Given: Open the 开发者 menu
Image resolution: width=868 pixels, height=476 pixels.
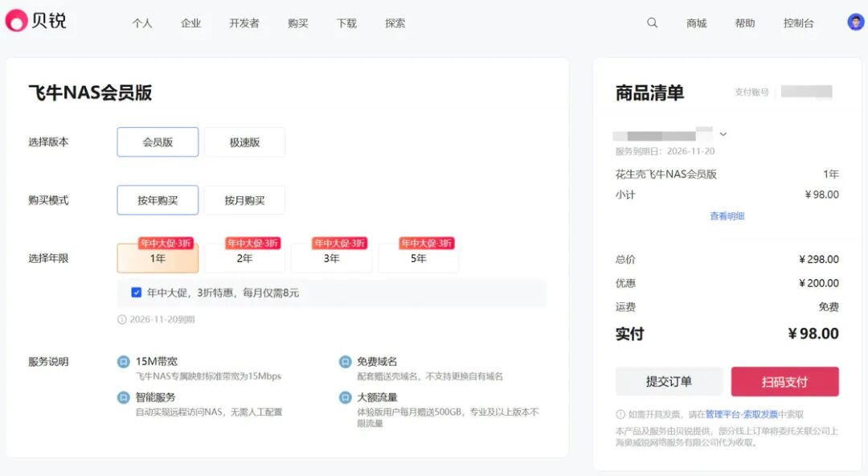Looking at the screenshot, I should pos(244,23).
